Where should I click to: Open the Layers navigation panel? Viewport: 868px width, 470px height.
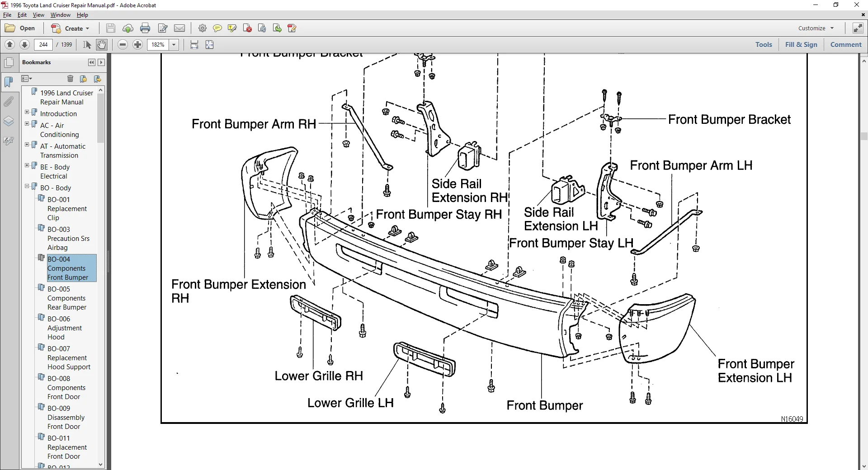tap(9, 122)
